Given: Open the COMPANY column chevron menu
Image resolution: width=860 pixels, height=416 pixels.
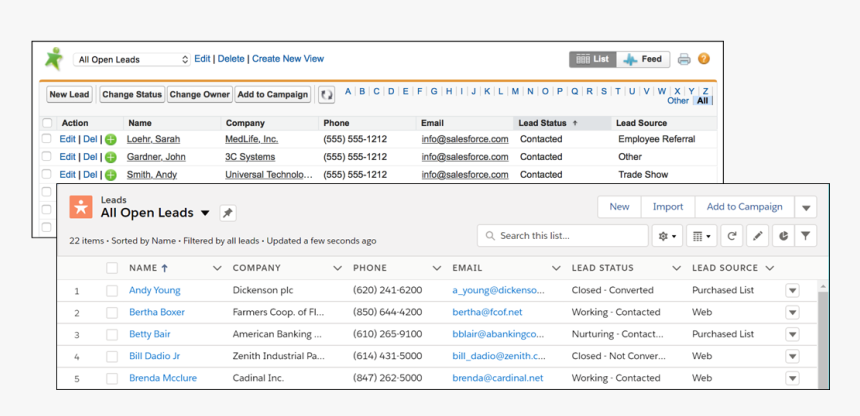Looking at the screenshot, I should [x=337, y=268].
